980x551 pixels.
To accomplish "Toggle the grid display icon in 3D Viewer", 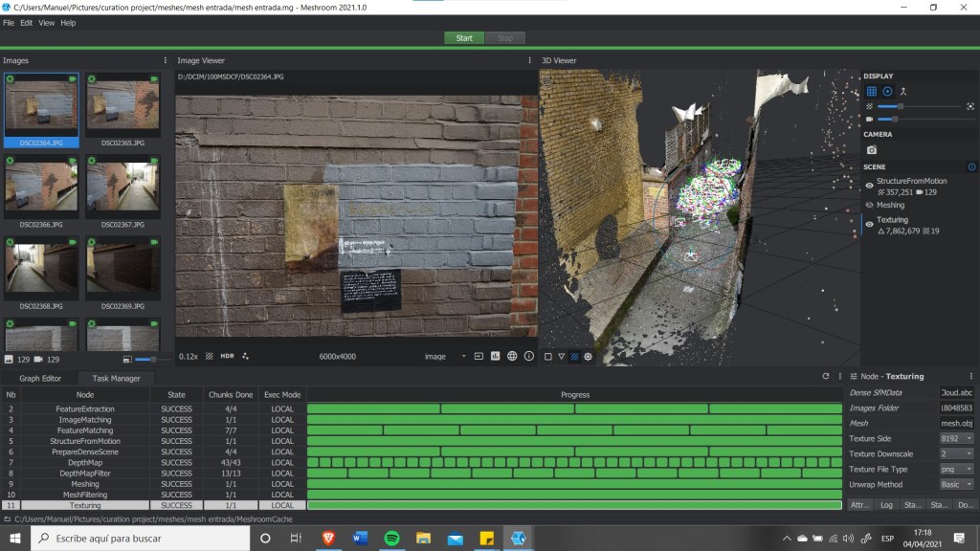I will click(871, 91).
